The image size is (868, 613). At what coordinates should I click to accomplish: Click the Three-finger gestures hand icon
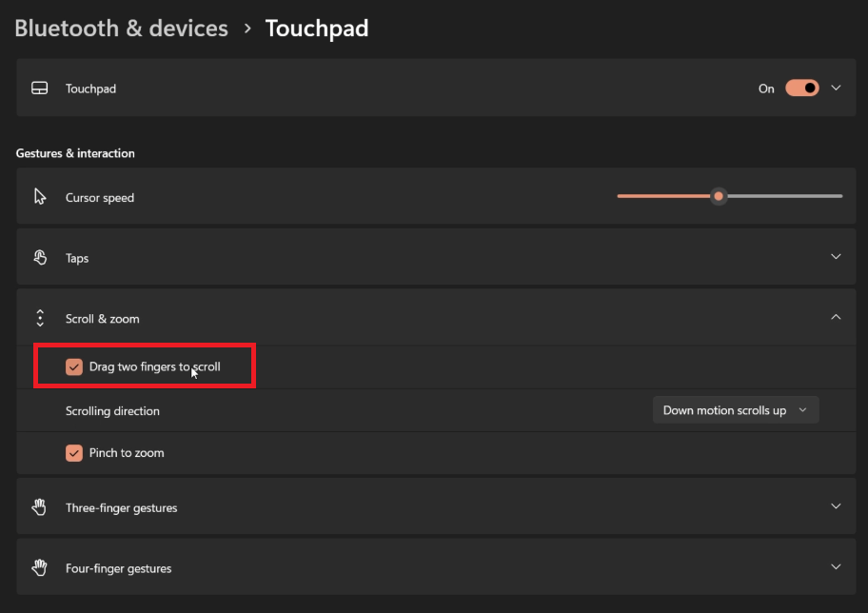(39, 506)
